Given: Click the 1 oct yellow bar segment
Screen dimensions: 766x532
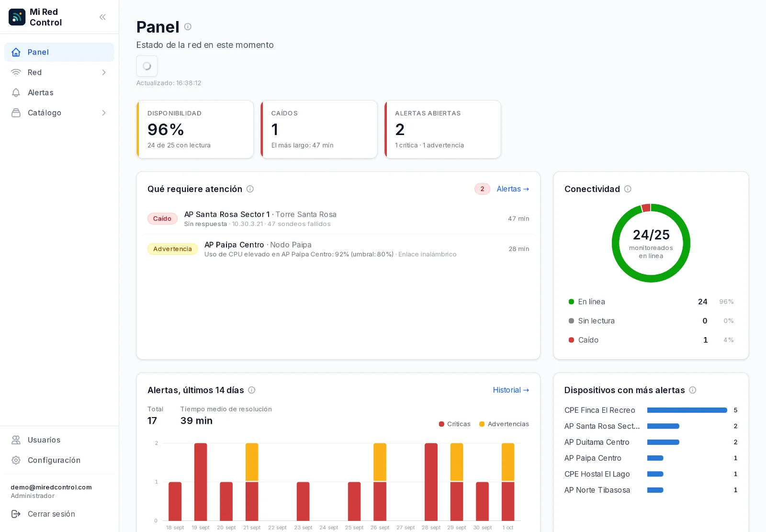Looking at the screenshot, I should 508,462.
